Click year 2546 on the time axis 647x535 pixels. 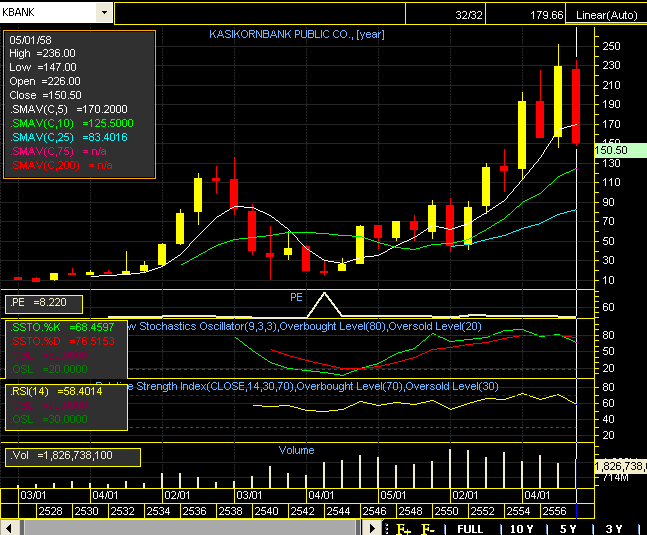point(374,511)
